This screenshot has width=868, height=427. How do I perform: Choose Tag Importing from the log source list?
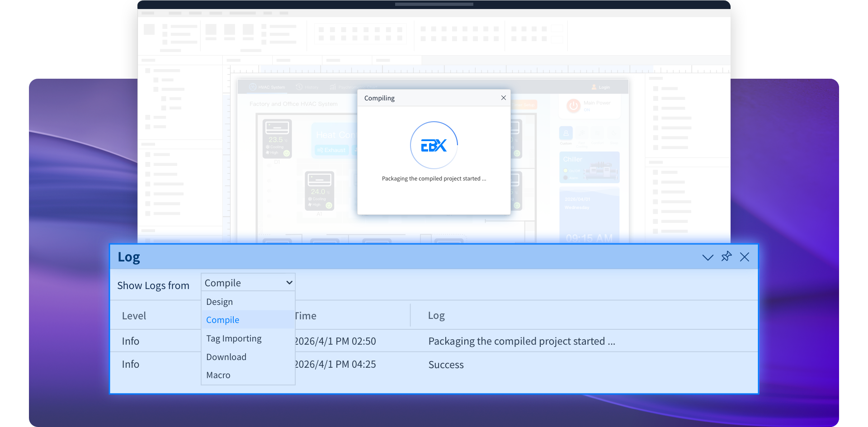click(234, 338)
